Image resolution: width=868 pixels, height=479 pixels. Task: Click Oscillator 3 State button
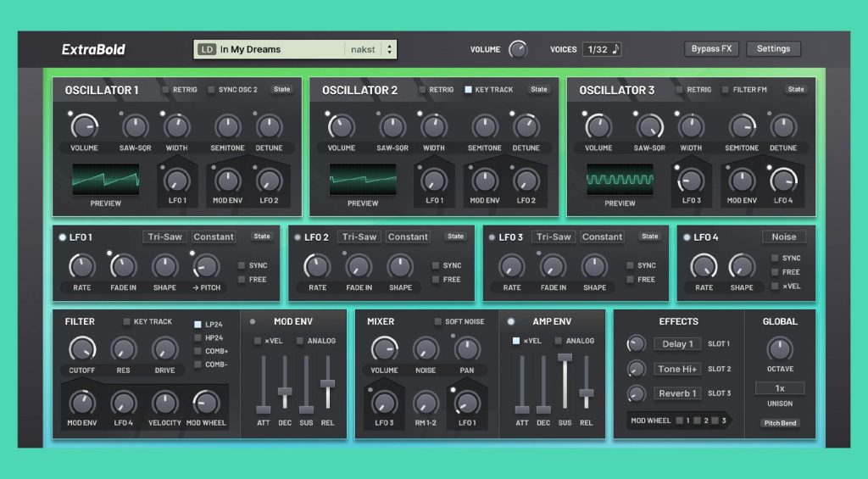[796, 89]
